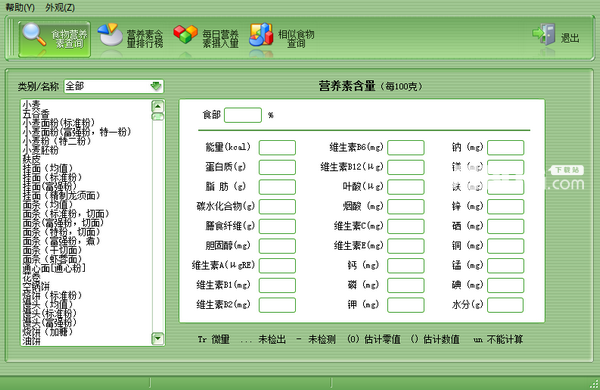Click the 维生素A field
The height and width of the screenshot is (390, 600).
pos(277,266)
